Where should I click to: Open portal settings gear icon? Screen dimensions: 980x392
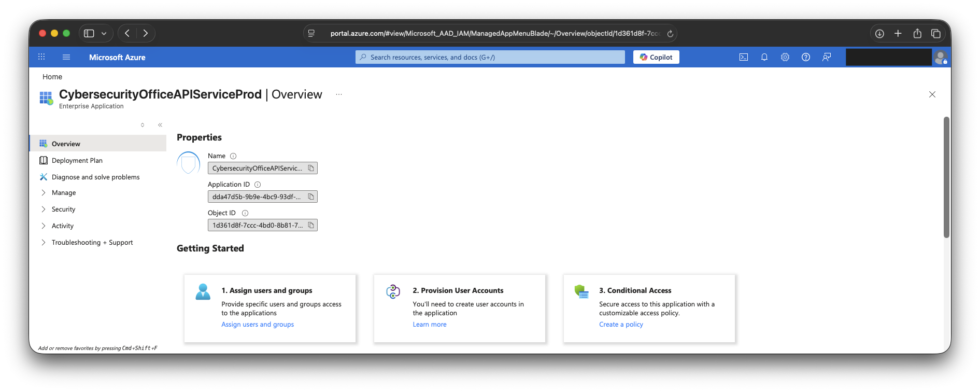pyautogui.click(x=785, y=57)
